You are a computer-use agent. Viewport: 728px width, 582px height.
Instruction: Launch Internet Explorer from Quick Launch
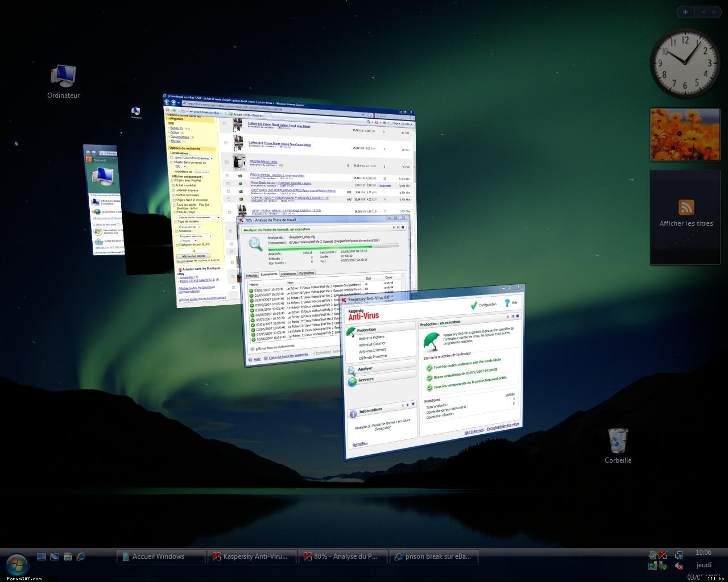[81, 556]
